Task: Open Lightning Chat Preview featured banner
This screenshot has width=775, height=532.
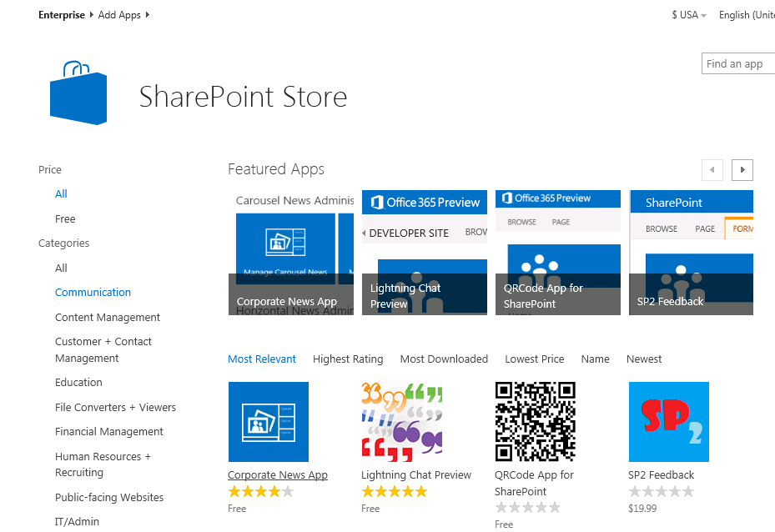Action: [425, 253]
